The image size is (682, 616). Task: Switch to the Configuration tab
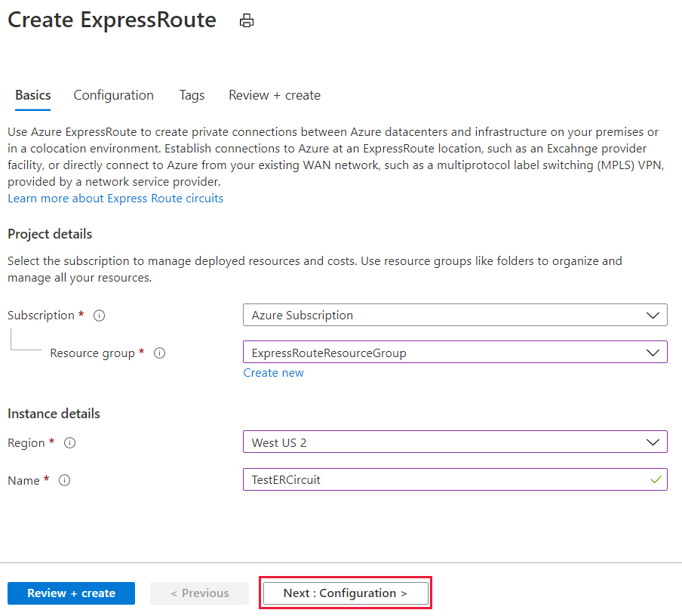113,95
